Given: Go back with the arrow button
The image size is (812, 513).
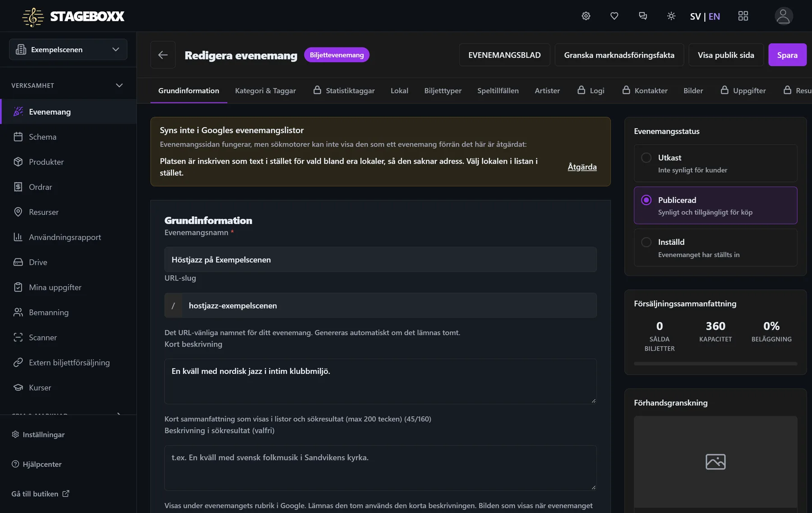Looking at the screenshot, I should (x=163, y=55).
